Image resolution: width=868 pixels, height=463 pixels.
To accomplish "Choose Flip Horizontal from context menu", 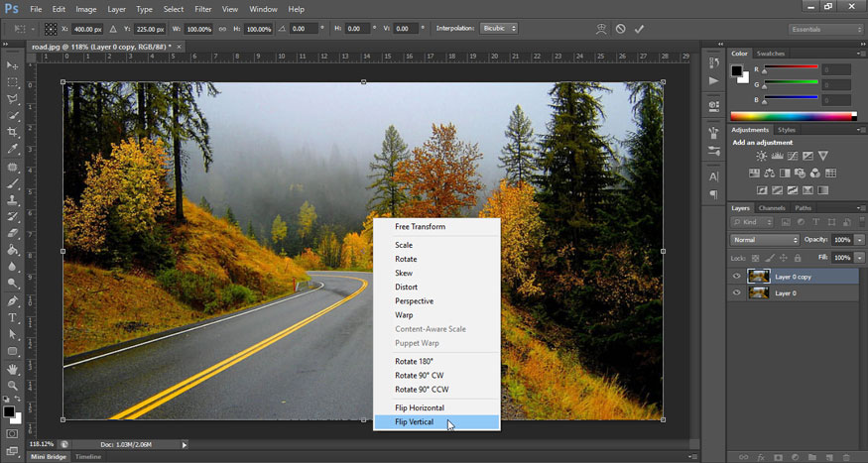I will click(x=420, y=408).
